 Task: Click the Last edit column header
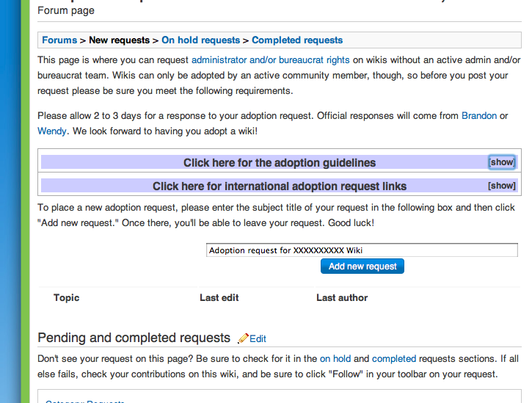(x=219, y=297)
